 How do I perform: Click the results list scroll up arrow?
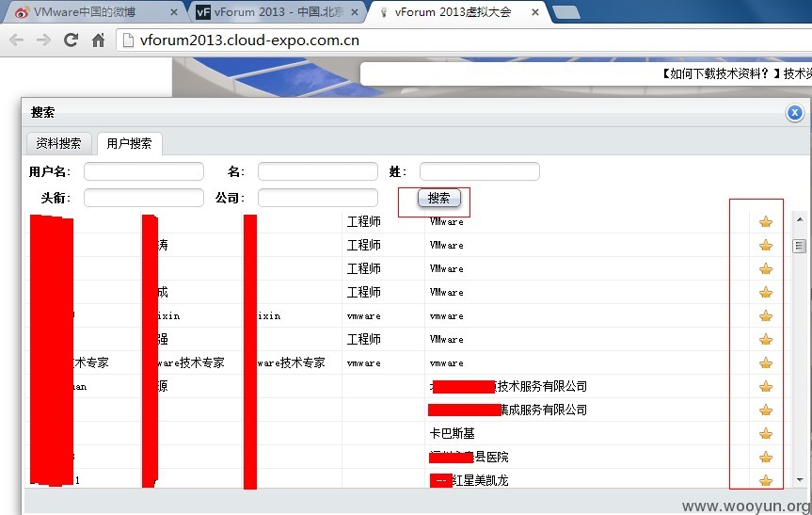point(800,219)
